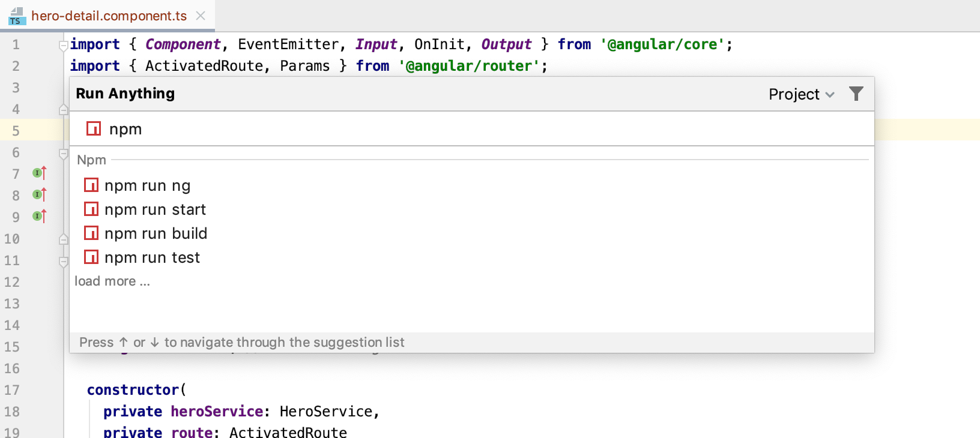Click the filter funnel icon in Run Anything
Image resolution: width=980 pixels, height=438 pixels.
point(856,94)
